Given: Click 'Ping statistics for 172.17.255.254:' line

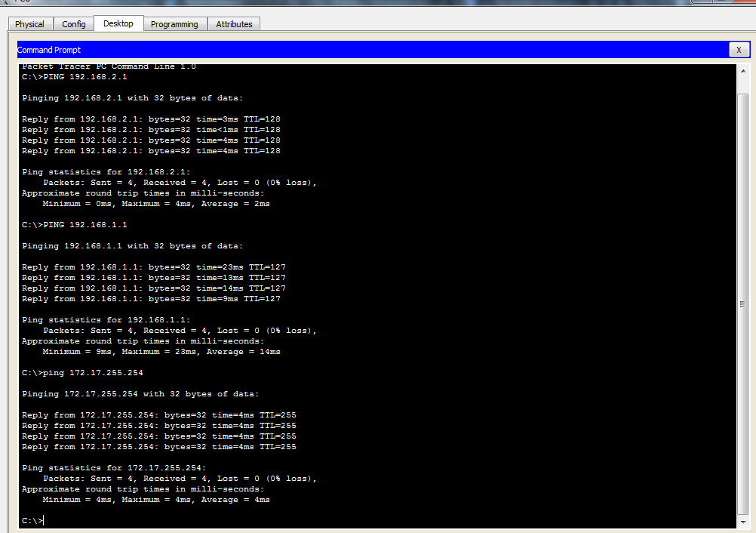Looking at the screenshot, I should point(114,468).
